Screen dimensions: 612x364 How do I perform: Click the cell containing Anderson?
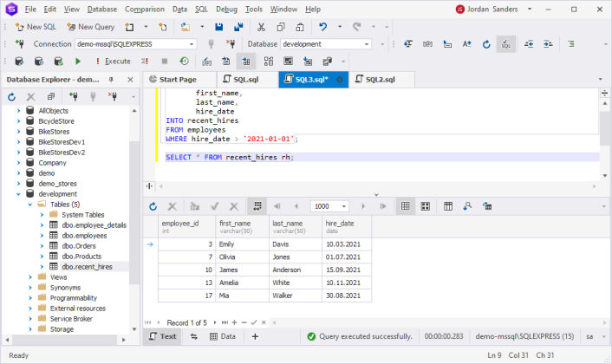[295, 270]
